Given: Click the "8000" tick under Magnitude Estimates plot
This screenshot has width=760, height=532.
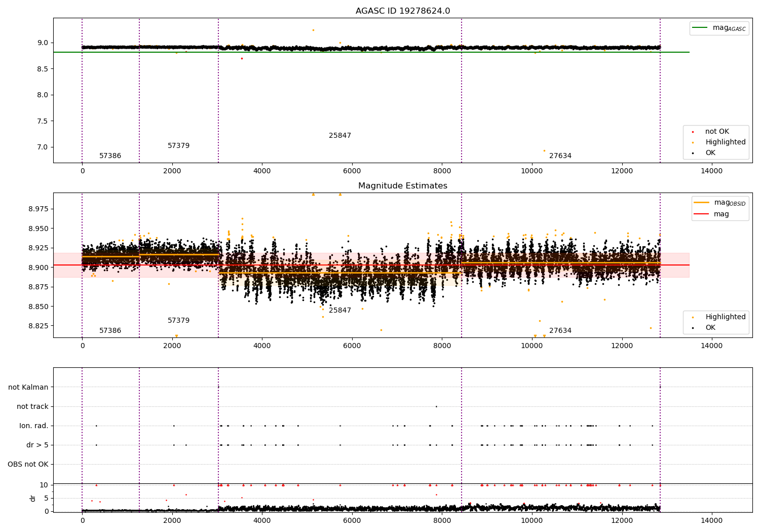Looking at the screenshot, I should pyautogui.click(x=442, y=346).
